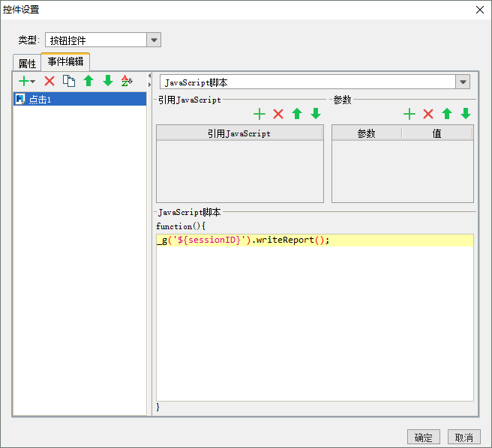Screen dimensions: 492x448
Task: Click the empty 引用JavaScript table body
Action: [240, 171]
